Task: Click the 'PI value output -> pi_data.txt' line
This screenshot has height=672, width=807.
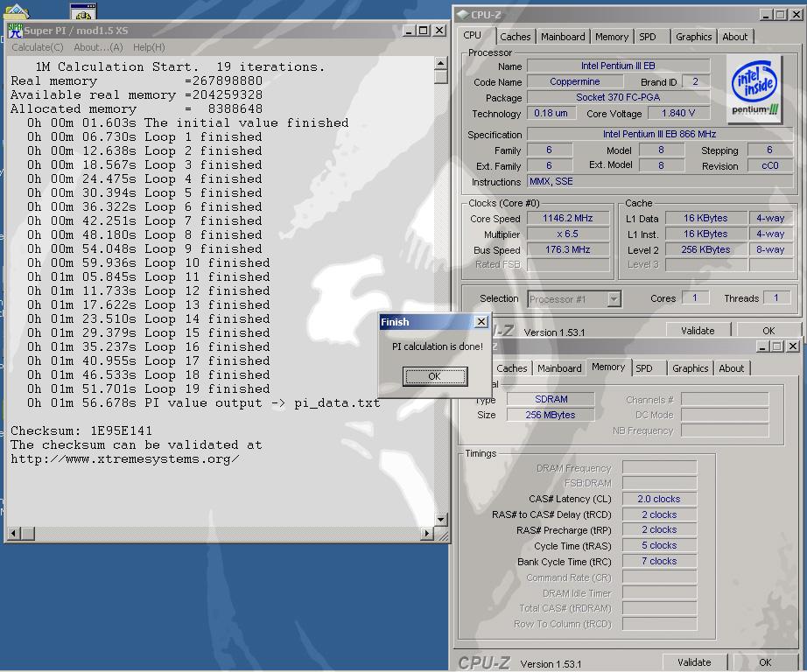Action: pos(203,402)
